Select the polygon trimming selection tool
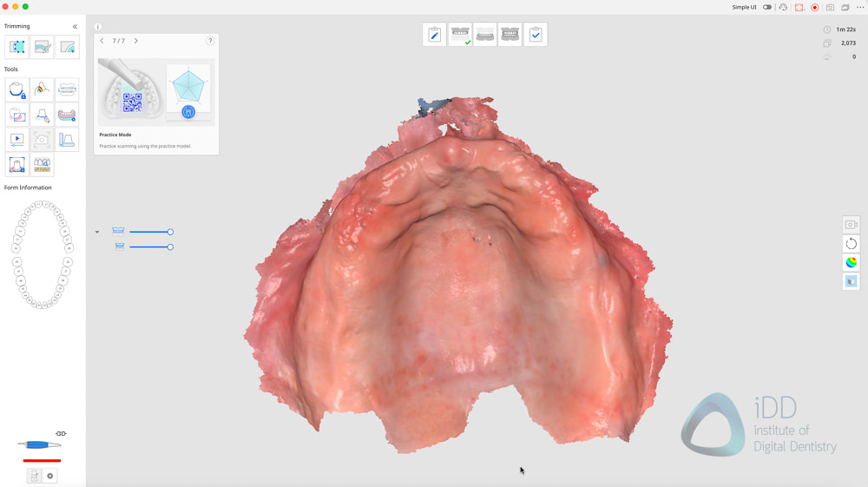Viewport: 868px width, 487px height. [17, 47]
